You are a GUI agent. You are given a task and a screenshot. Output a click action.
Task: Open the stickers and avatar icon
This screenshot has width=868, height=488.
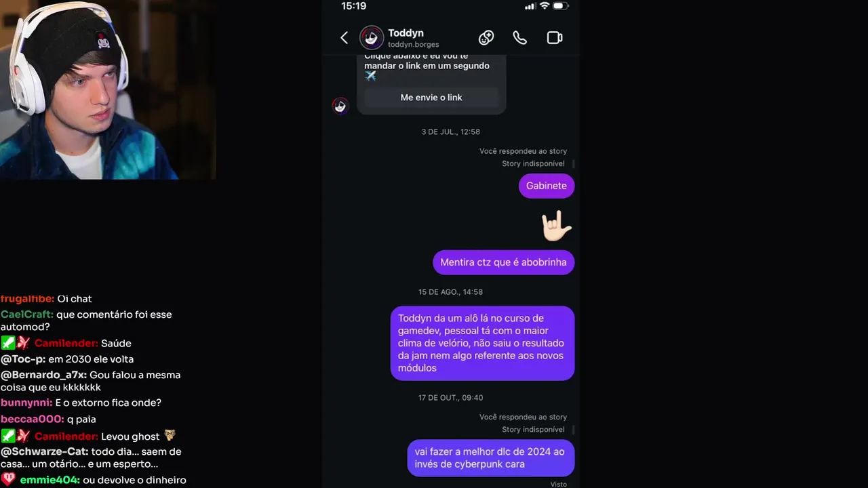point(486,38)
